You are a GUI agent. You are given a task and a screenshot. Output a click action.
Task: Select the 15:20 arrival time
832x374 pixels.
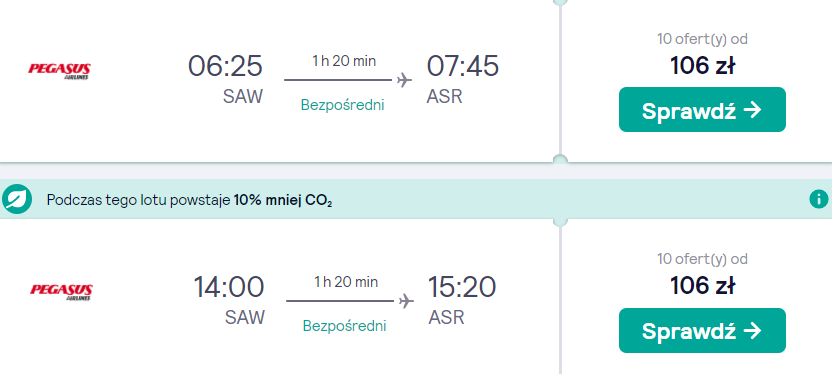[462, 286]
